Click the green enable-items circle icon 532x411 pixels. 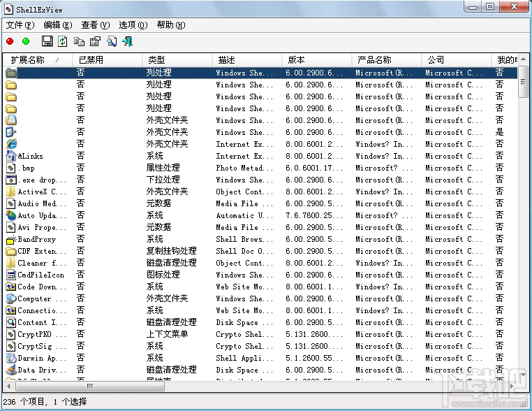tap(26, 41)
